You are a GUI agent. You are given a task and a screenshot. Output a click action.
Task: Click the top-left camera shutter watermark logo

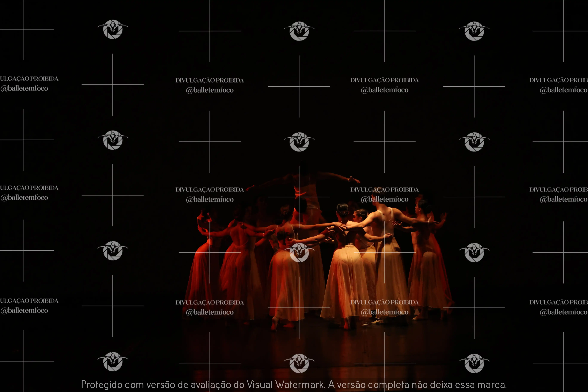pos(113,29)
